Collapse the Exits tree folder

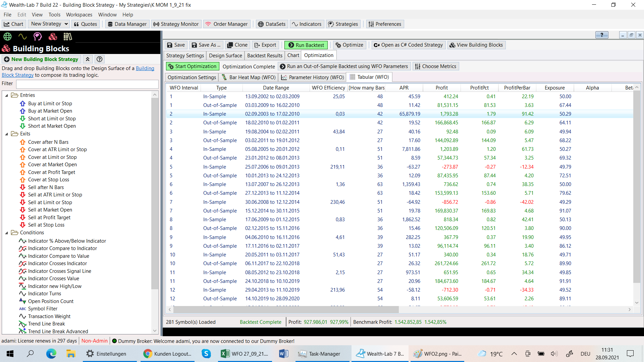tap(6, 134)
